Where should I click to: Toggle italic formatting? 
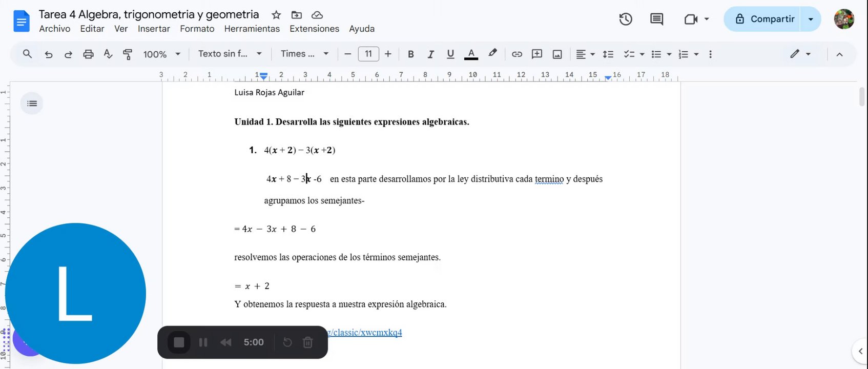click(x=430, y=54)
